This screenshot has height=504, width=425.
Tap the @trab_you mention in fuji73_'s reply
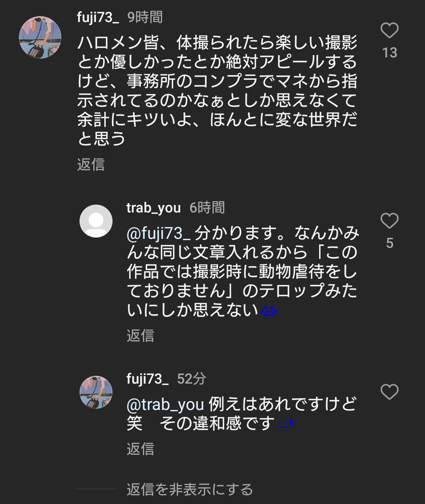pyautogui.click(x=165, y=404)
